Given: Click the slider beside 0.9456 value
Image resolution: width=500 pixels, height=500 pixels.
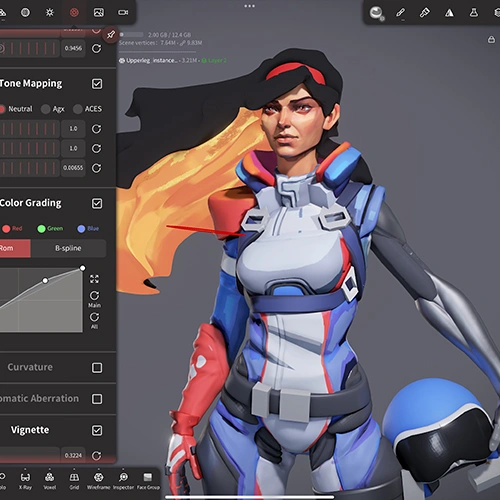Looking at the screenshot, I should [30, 49].
